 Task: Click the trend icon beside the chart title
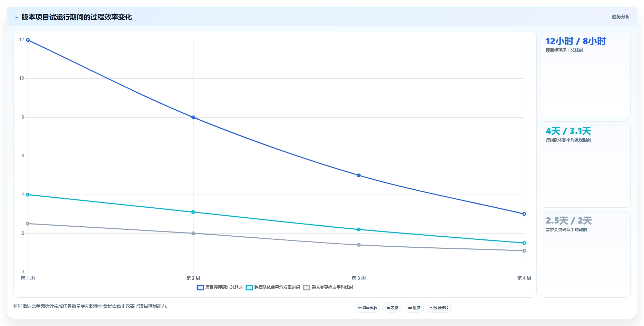pyautogui.click(x=16, y=17)
